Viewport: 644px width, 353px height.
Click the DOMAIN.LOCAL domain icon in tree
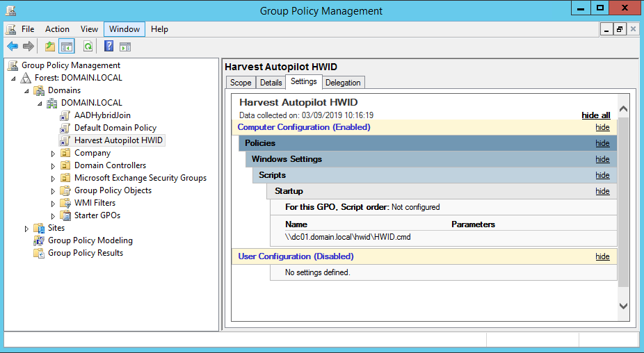coord(51,103)
